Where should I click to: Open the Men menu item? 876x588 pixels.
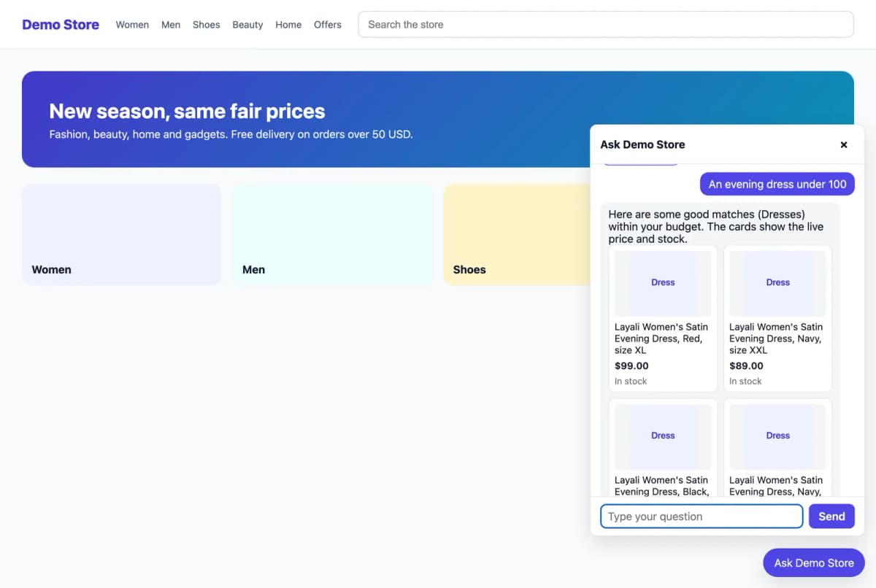click(x=171, y=24)
